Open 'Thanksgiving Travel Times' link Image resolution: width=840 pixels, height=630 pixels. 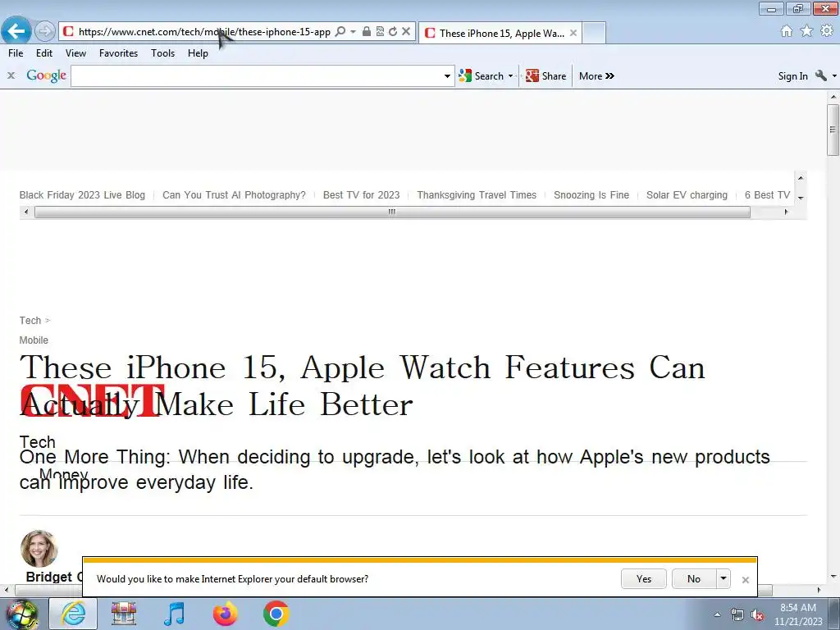tap(477, 195)
